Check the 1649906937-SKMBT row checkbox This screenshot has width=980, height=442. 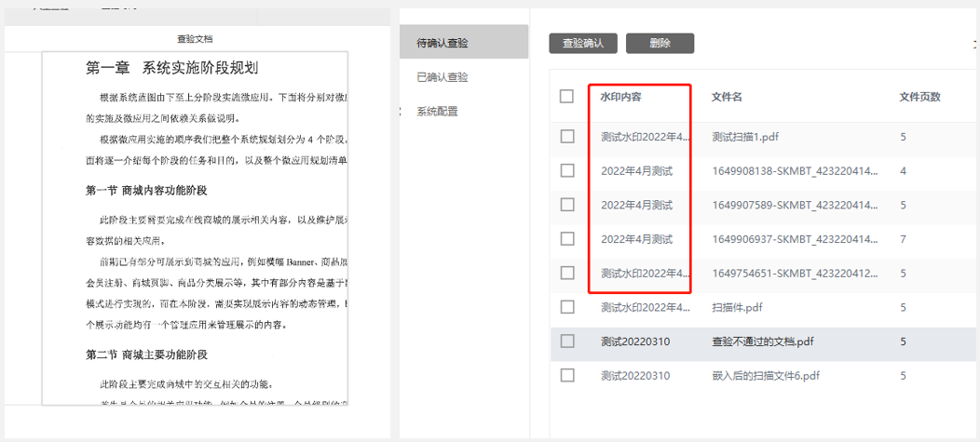567,239
